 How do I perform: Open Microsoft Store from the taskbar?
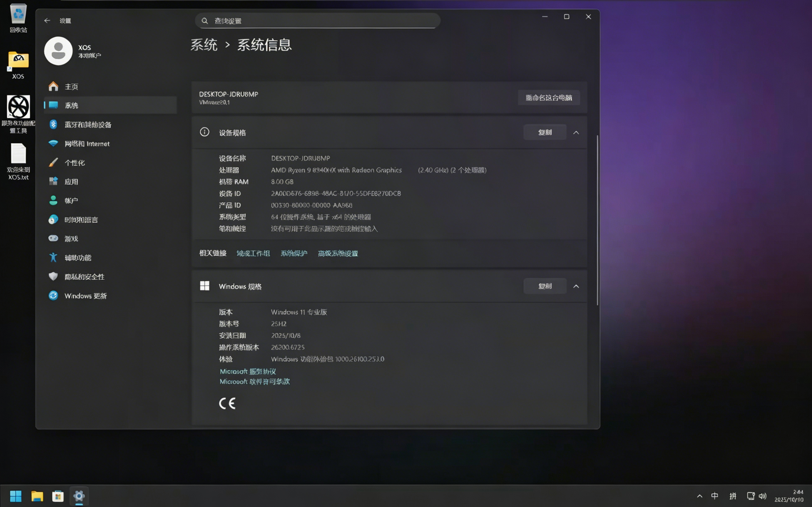pyautogui.click(x=58, y=496)
